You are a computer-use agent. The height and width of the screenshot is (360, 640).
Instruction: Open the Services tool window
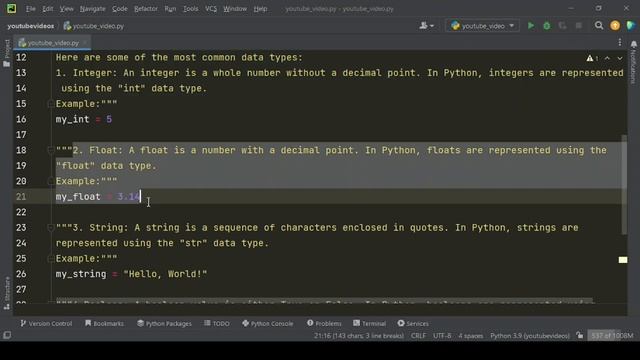413,323
